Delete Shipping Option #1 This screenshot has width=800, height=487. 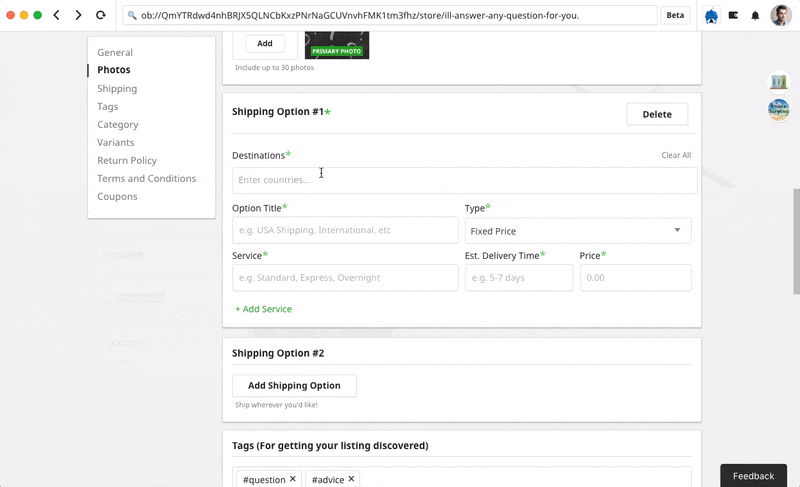click(x=657, y=114)
